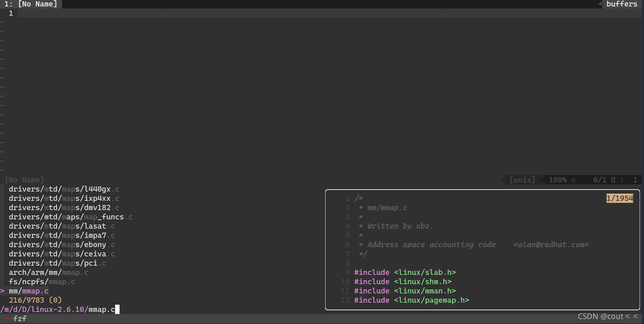Screen dimensions: 644x324
Task: Select the '1: [No Name]' buffer tab
Action: click(31, 4)
